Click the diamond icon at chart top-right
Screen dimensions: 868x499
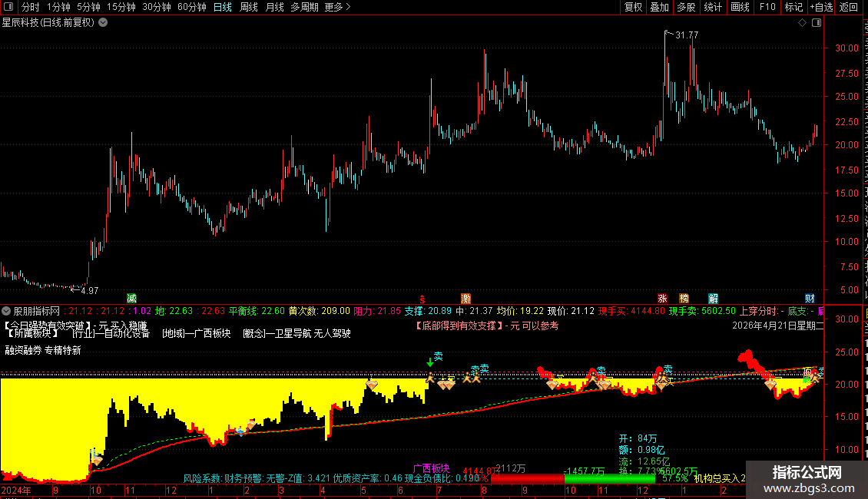(x=802, y=23)
